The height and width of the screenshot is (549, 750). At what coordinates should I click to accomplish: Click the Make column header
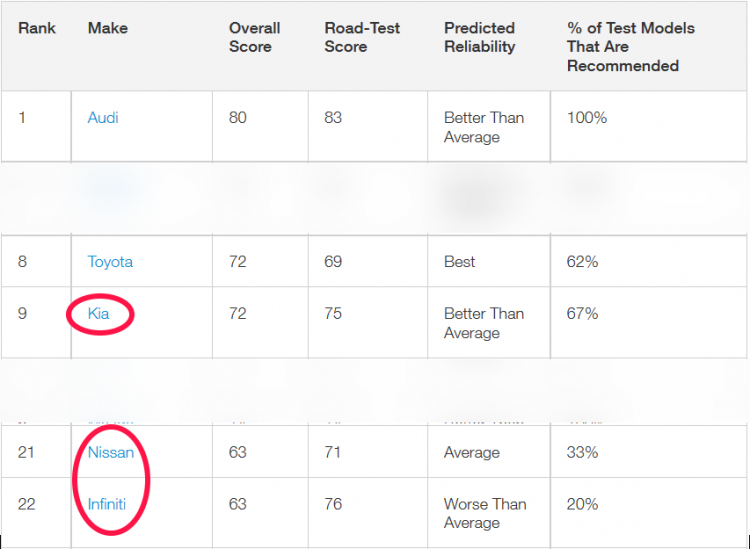click(x=108, y=28)
